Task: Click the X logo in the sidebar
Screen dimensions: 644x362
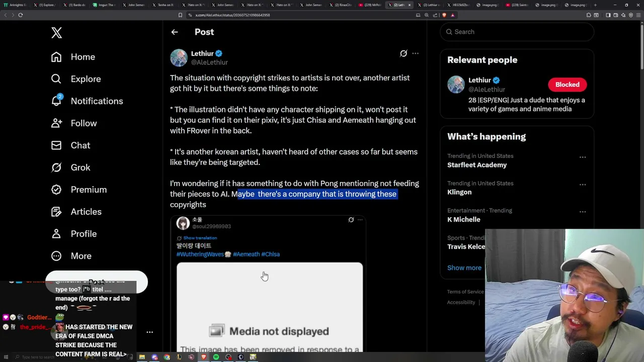Action: 56,33
